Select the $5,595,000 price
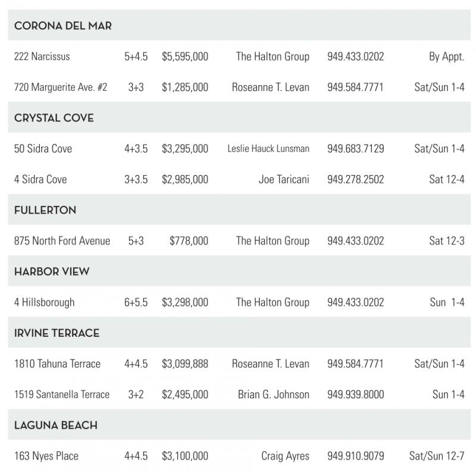The width and height of the screenshot is (476, 472). 185,57
